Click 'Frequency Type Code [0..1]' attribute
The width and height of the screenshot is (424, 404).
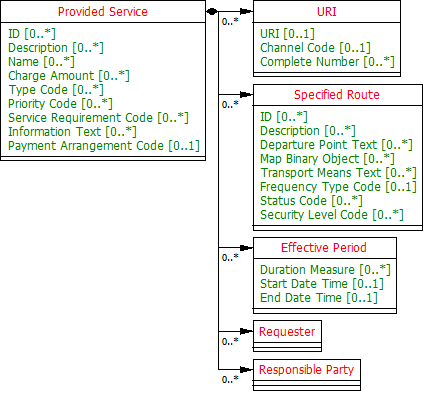tap(338, 187)
